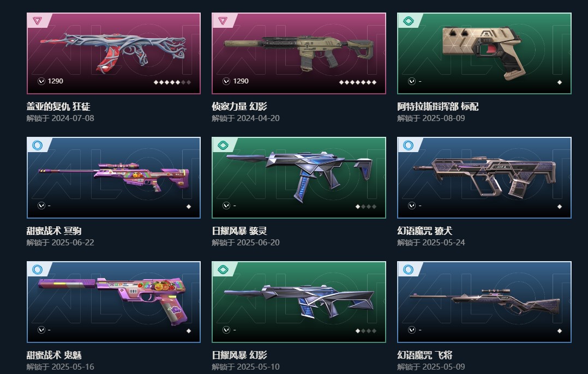Click the pink tier icon on 盖亚的复仇 狂徒 card
The height and width of the screenshot is (374, 588).
37,21
